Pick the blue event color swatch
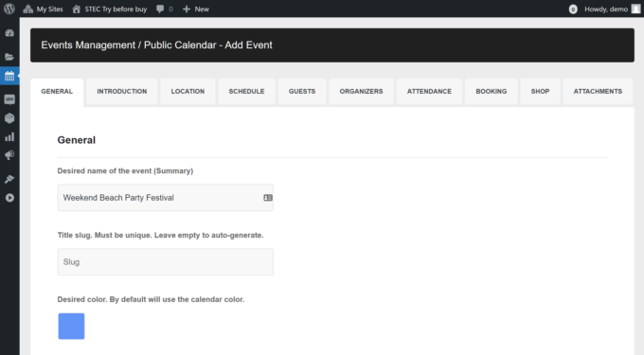The image size is (644, 355). coord(71,327)
